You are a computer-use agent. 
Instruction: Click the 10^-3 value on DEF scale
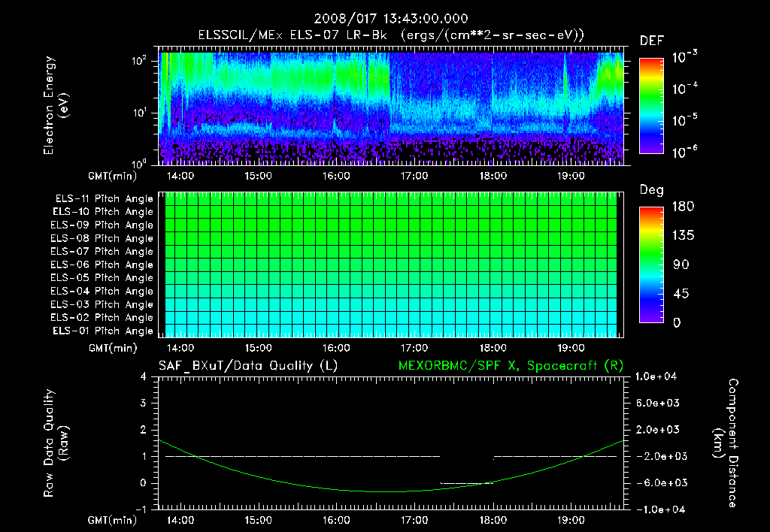click(x=684, y=57)
